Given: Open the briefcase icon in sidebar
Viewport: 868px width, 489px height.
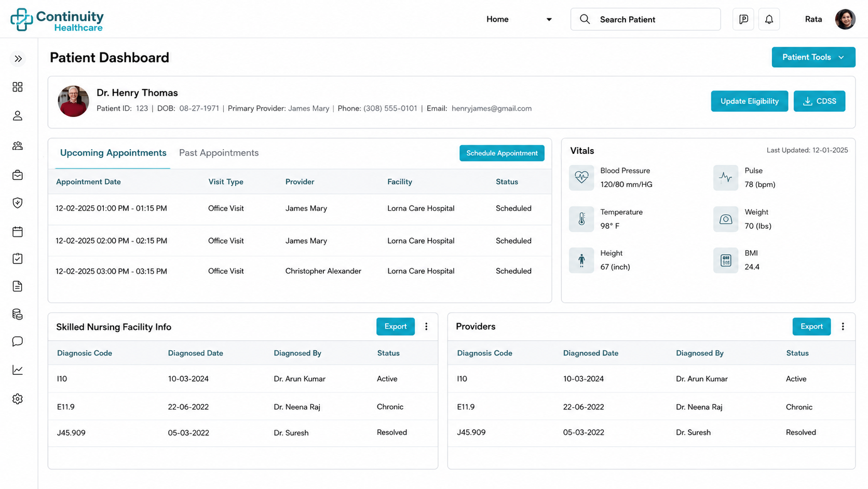Looking at the screenshot, I should [x=18, y=175].
